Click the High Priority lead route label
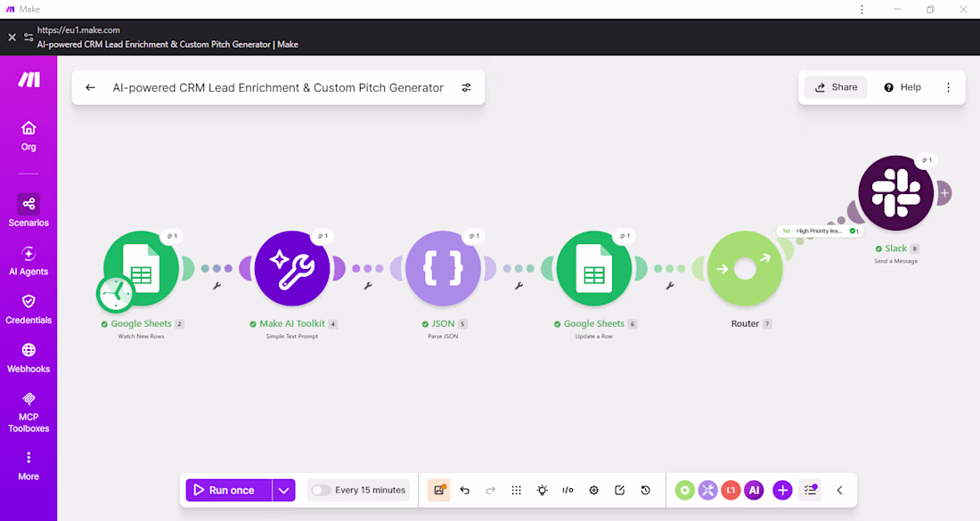The height and width of the screenshot is (521, 980). [x=820, y=232]
